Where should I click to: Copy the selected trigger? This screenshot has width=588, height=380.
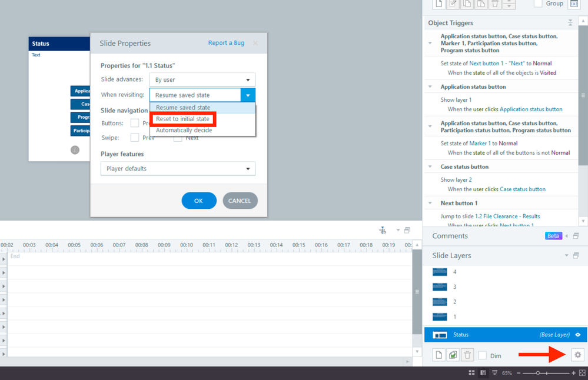(467, 4)
